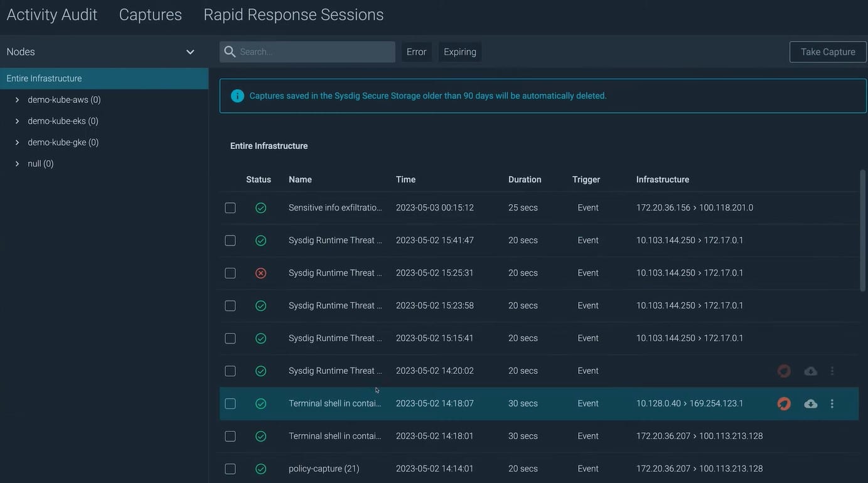Click success status icon of 14:18:01 capture
Viewport: 868px width, 483px height.
[261, 437]
